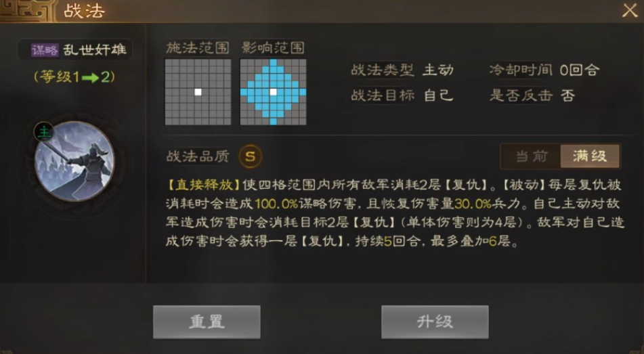Click the white center cell in cast grid
The height and width of the screenshot is (354, 644).
click(x=198, y=92)
